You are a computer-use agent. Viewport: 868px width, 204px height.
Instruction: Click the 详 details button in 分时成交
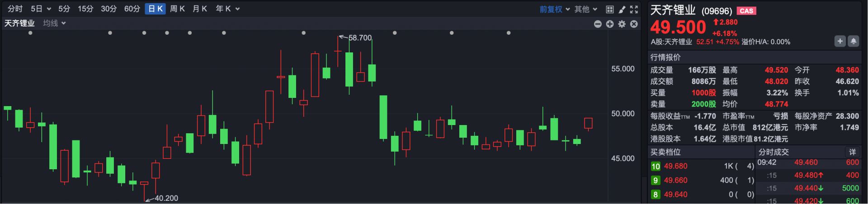(x=852, y=152)
